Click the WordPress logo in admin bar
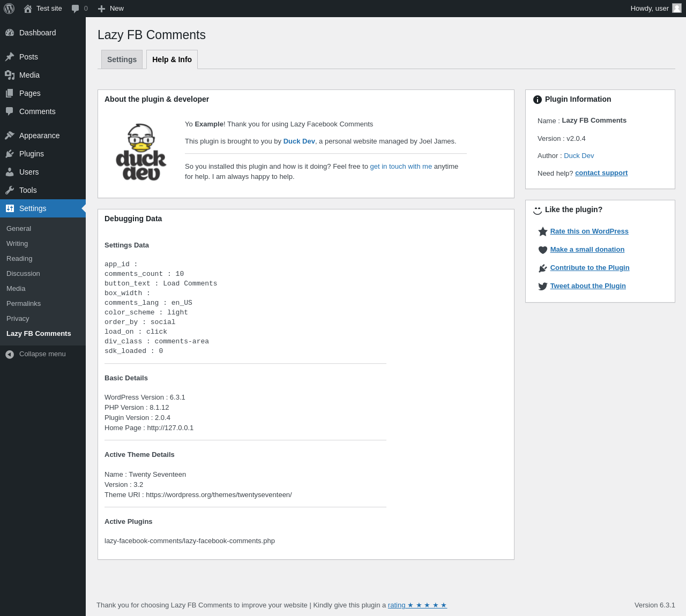The width and height of the screenshot is (686, 616). pos(9,9)
